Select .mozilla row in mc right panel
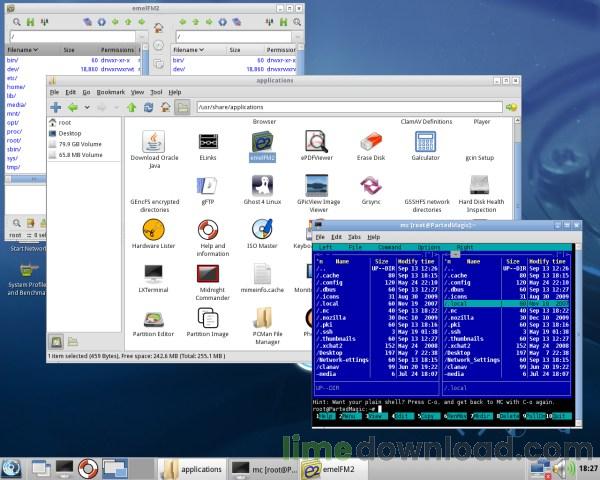 pyautogui.click(x=507, y=318)
